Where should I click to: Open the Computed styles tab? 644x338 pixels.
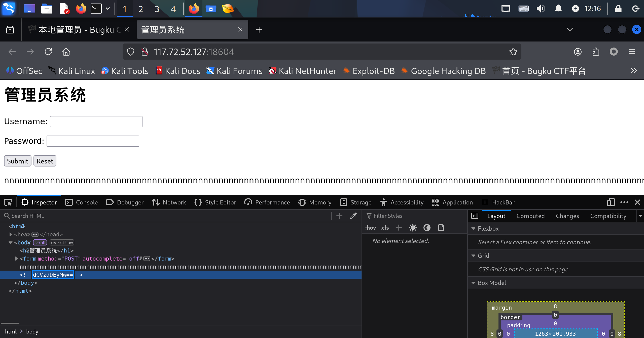coord(530,216)
